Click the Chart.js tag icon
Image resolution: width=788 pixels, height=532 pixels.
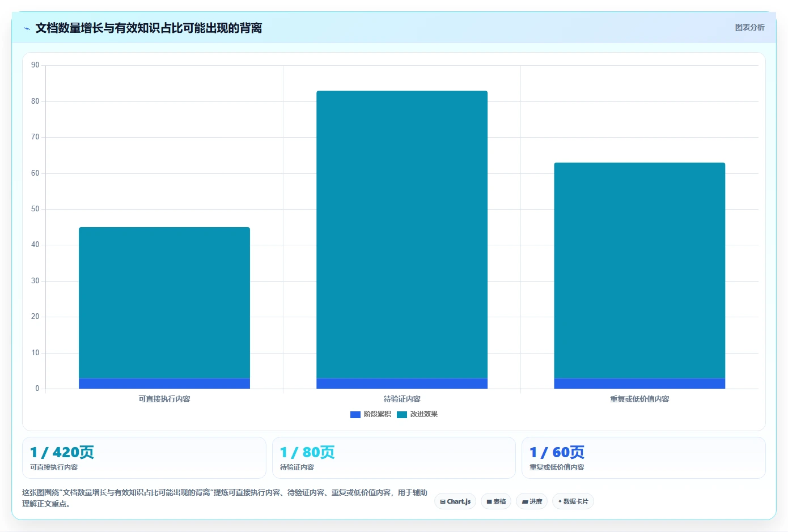click(443, 502)
